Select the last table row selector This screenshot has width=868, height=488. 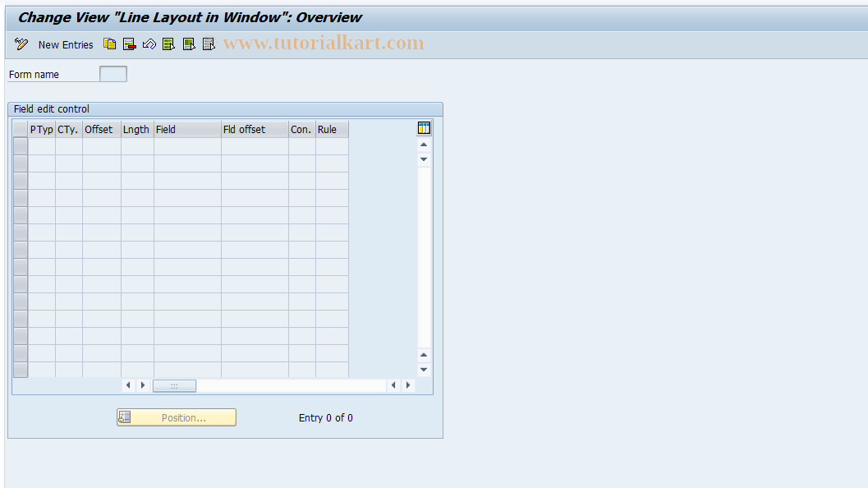21,370
